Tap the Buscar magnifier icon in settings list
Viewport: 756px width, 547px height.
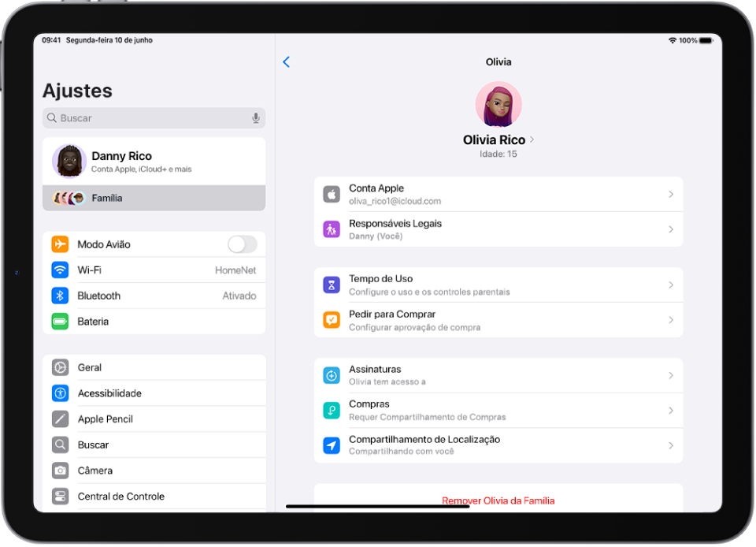click(x=61, y=445)
